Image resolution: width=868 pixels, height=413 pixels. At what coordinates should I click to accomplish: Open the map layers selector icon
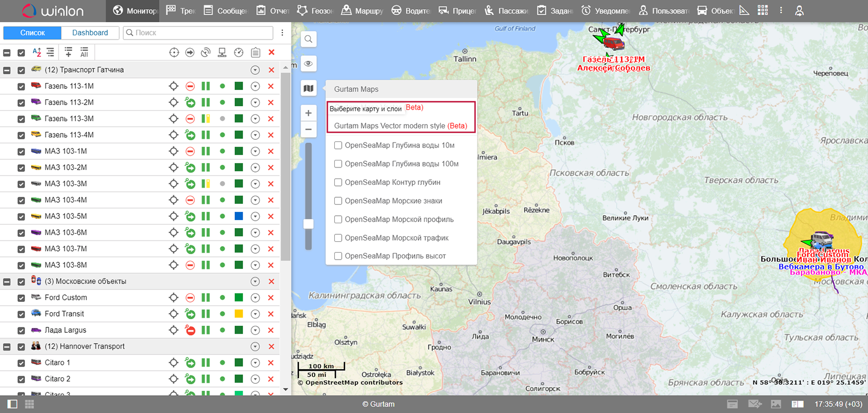[308, 88]
